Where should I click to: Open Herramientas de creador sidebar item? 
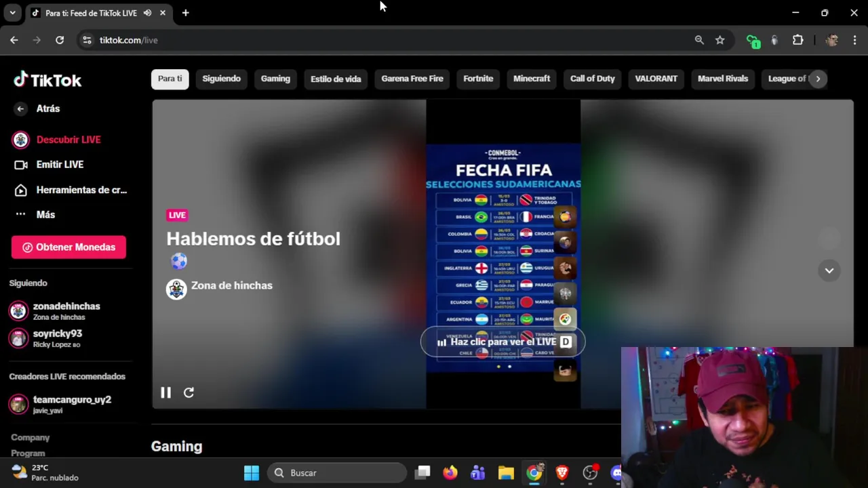click(81, 190)
